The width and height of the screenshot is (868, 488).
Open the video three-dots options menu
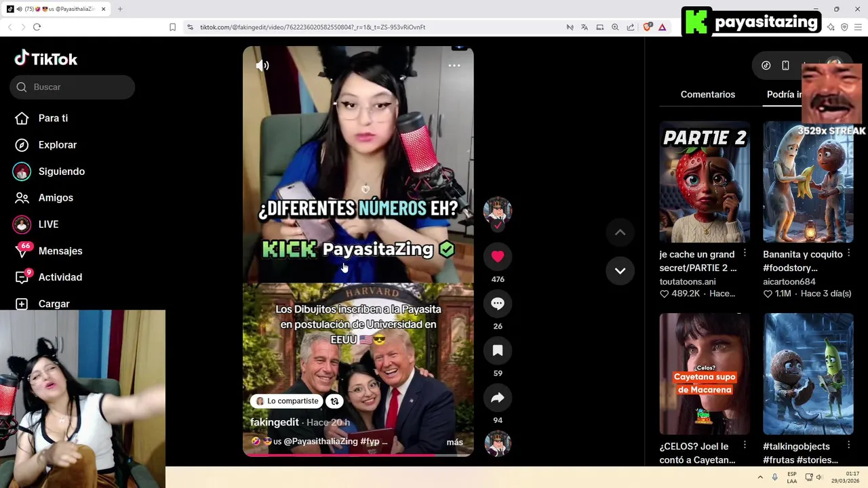(454, 66)
